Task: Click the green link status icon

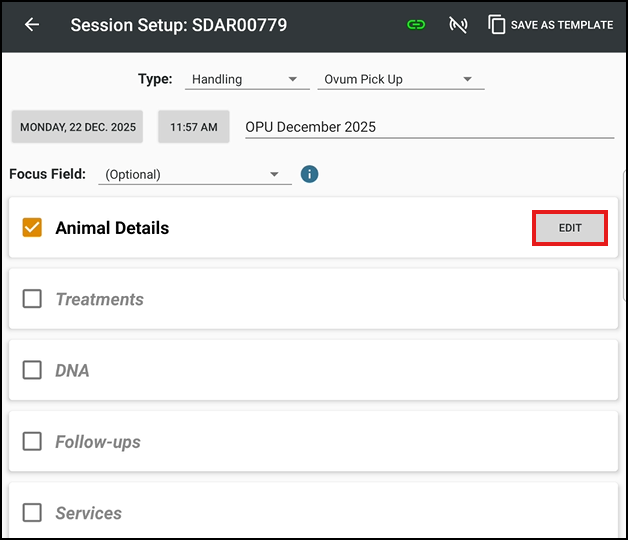Action: coord(416,25)
